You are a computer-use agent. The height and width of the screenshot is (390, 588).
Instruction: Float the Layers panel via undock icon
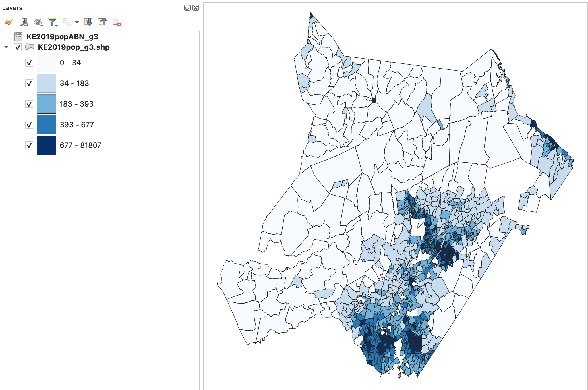pyautogui.click(x=187, y=8)
